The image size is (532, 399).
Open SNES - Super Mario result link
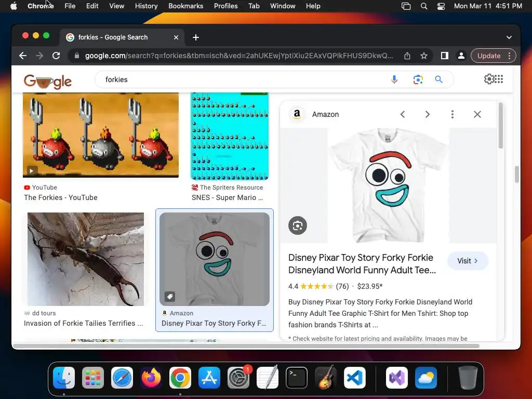click(x=228, y=197)
